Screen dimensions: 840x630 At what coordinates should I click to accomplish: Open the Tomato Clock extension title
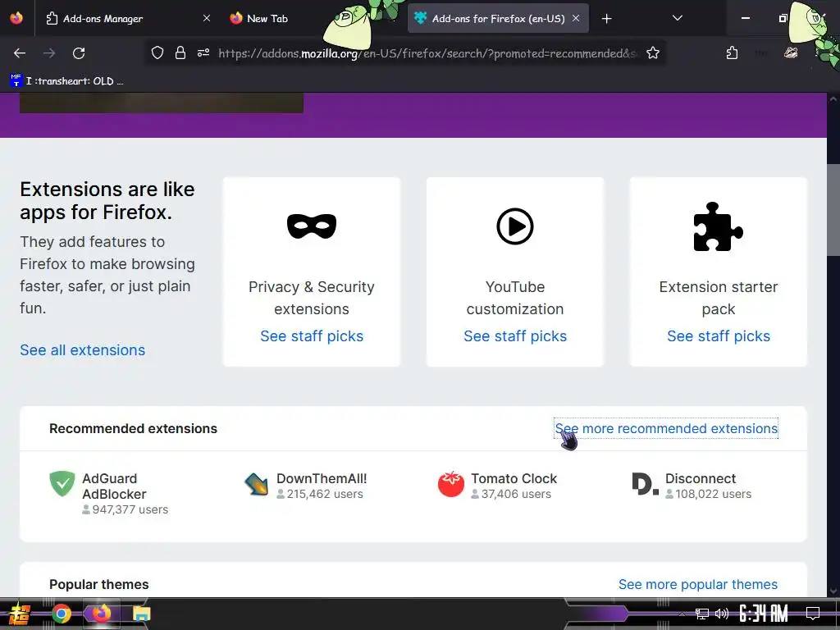[x=514, y=478]
